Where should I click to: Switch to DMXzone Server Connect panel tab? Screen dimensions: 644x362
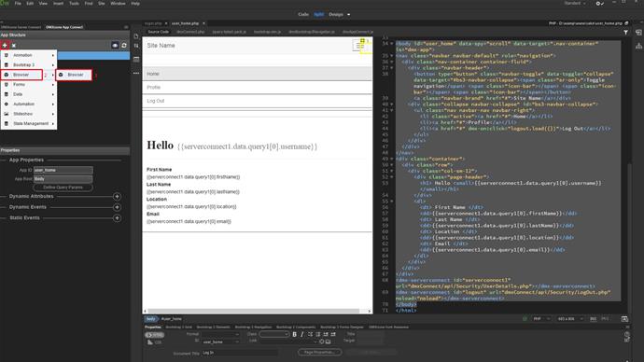click(x=21, y=27)
